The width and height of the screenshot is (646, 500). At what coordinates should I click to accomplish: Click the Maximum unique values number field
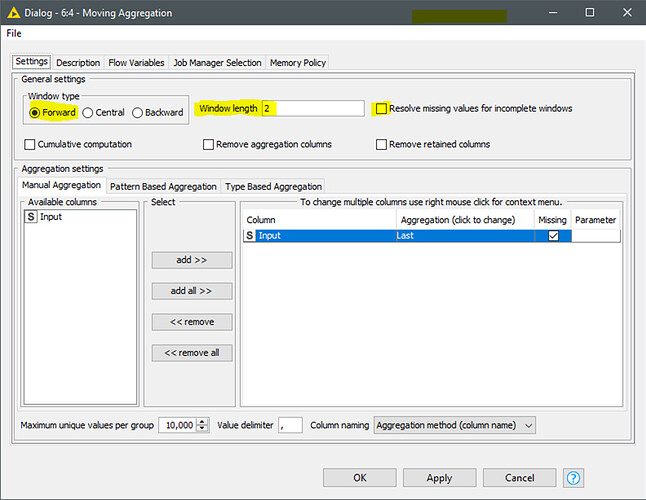[x=178, y=425]
